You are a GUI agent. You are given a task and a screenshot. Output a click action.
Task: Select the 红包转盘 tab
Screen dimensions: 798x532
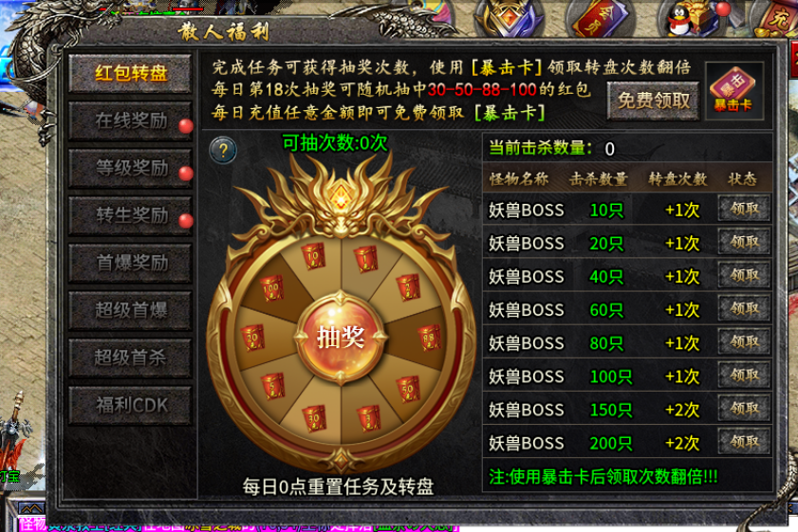130,73
